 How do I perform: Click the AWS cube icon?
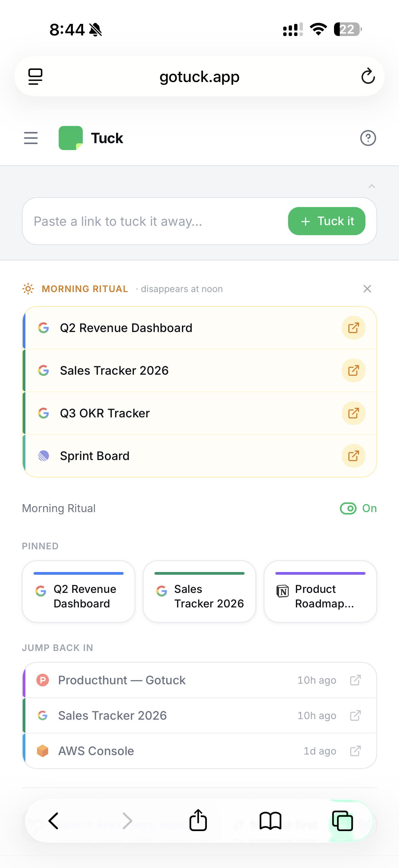(x=43, y=751)
